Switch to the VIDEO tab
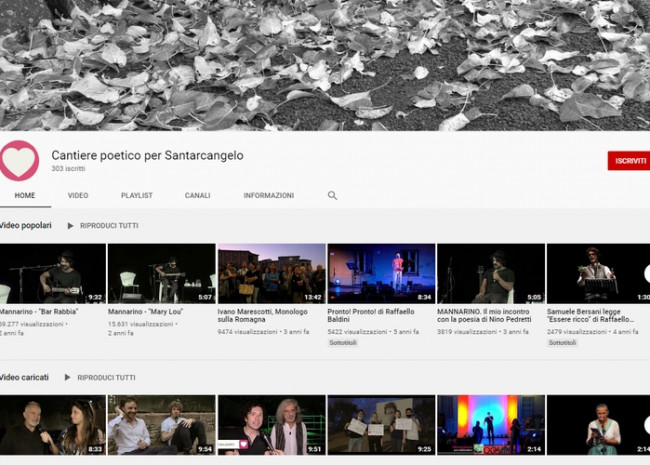650x465 pixels. [78, 196]
